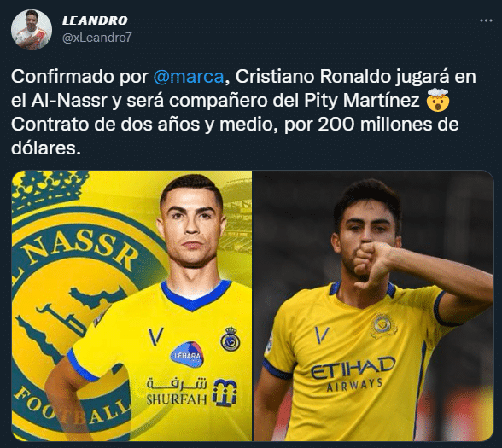Screen dimensions: 502x448
Task: Click the Etihad Airways logo on shirt
Action: click(x=353, y=373)
